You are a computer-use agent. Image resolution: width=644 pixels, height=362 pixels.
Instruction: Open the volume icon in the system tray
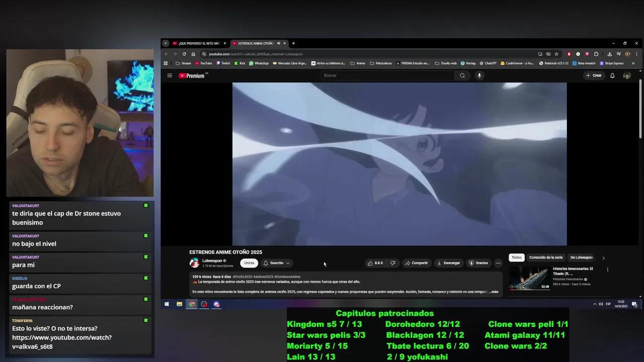tap(601, 304)
